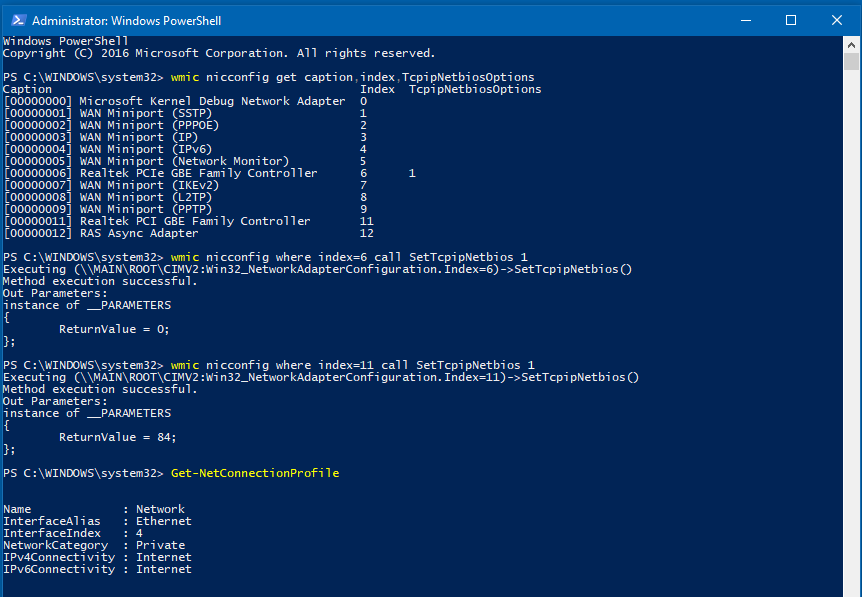The image size is (862, 597).
Task: Click the InterfaceAlias Ethernet line
Action: (x=97, y=521)
